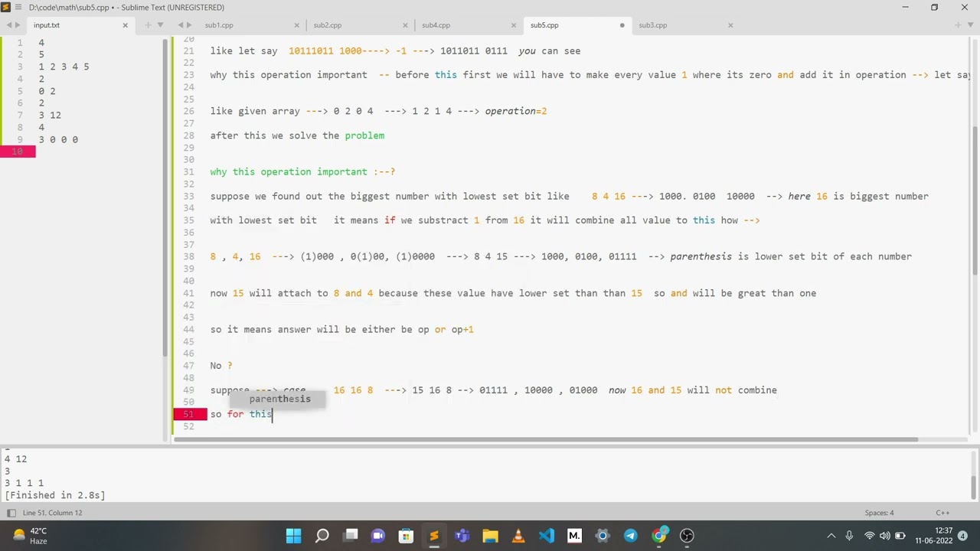Image resolution: width=980 pixels, height=551 pixels.
Task: Open Settings gear from taskbar
Action: (x=603, y=536)
